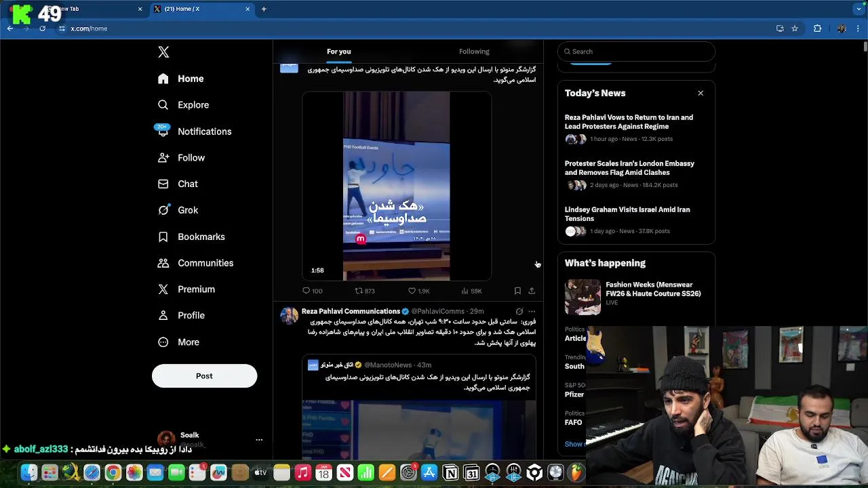Open Google Chrome from the dock
868x488 pixels.
pyautogui.click(x=113, y=472)
